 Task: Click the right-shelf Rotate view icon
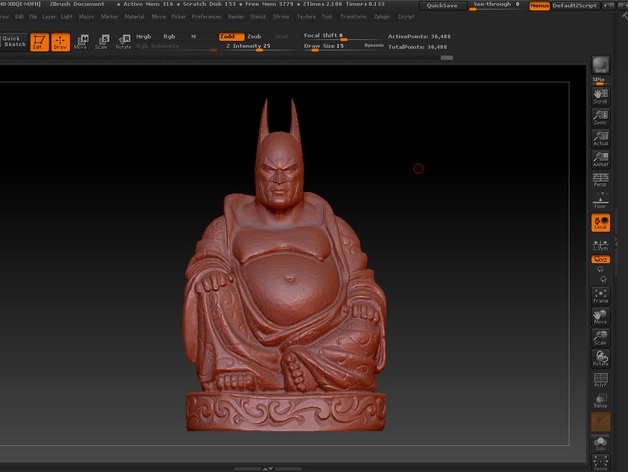coord(600,359)
